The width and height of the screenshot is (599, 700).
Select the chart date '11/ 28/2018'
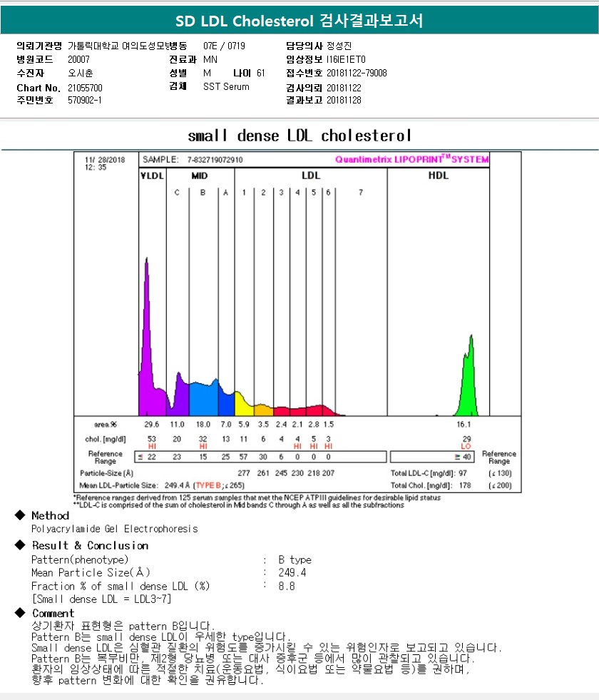105,160
